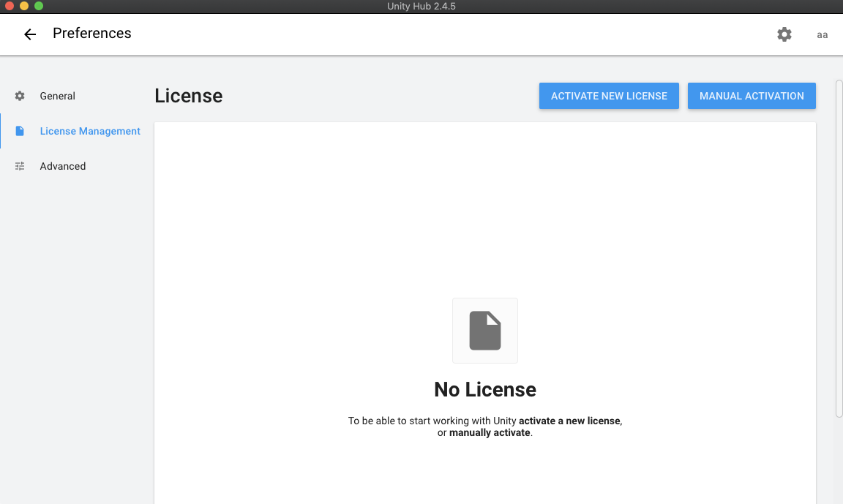Click the Activate New License button
The height and width of the screenshot is (504, 843).
point(609,96)
